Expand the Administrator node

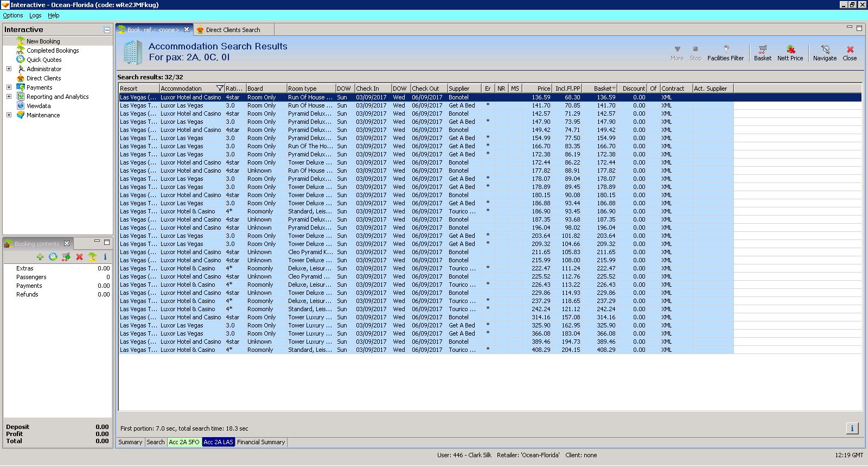9,69
